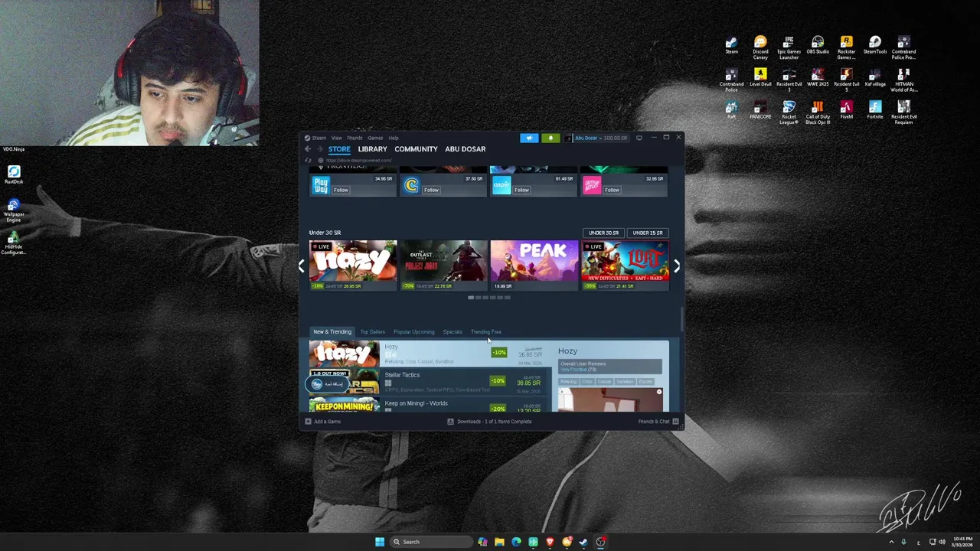Image resolution: width=980 pixels, height=551 pixels.
Task: Click the Big Picture mode monitor icon
Action: (x=639, y=138)
